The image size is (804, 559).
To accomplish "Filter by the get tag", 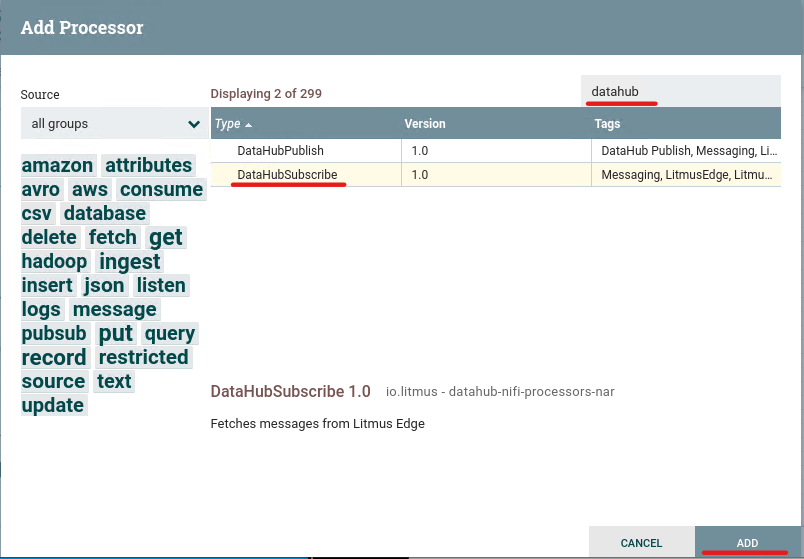I will (x=166, y=237).
